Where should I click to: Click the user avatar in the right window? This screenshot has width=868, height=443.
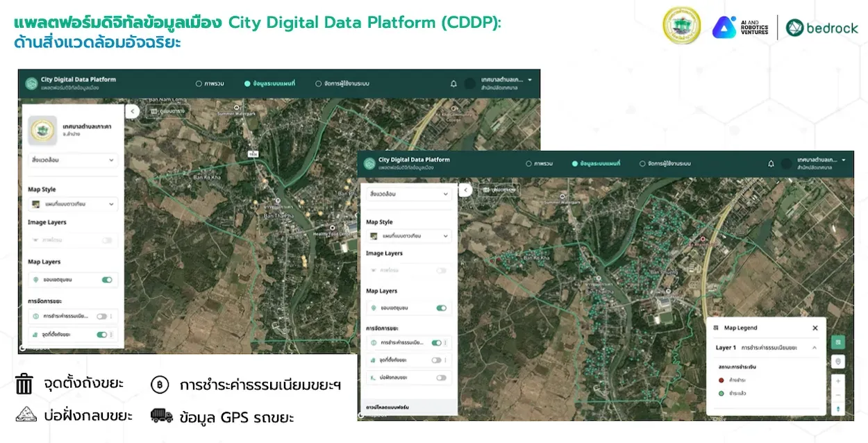click(787, 164)
